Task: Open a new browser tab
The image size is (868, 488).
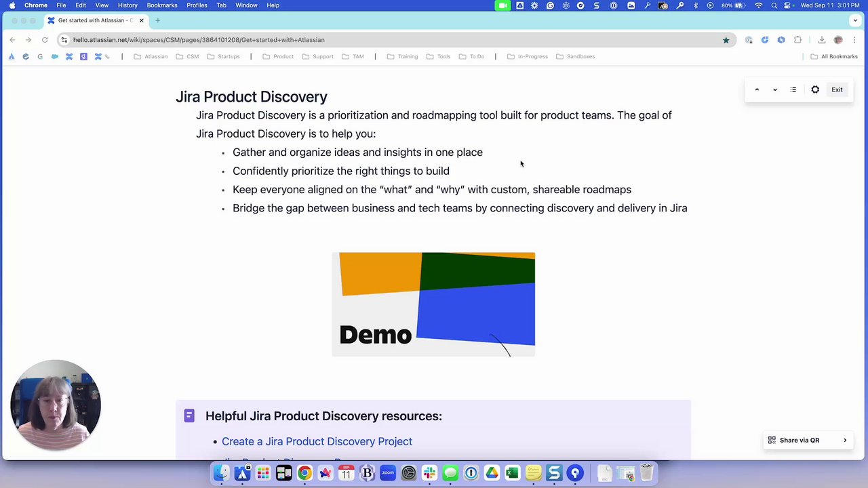Action: (157, 20)
